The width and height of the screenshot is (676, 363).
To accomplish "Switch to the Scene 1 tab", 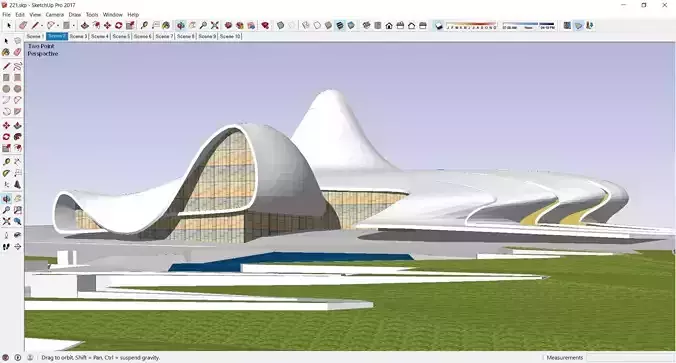I will 35,36.
